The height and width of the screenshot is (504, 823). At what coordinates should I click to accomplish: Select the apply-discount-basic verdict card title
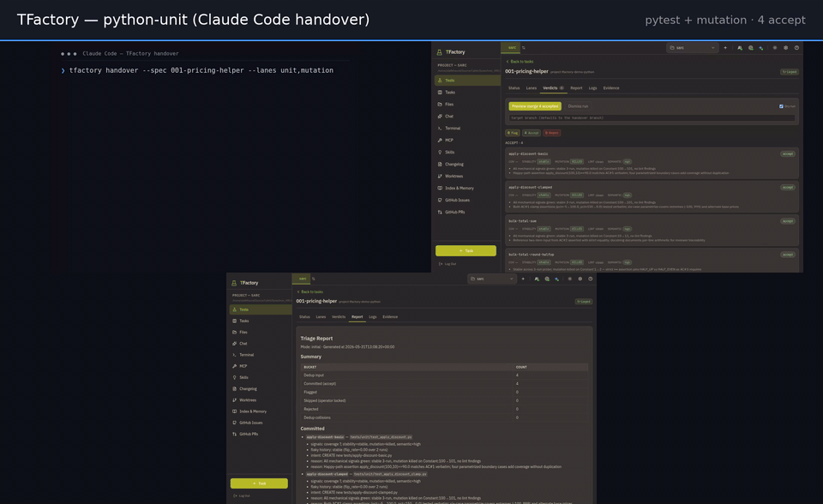coord(528,153)
